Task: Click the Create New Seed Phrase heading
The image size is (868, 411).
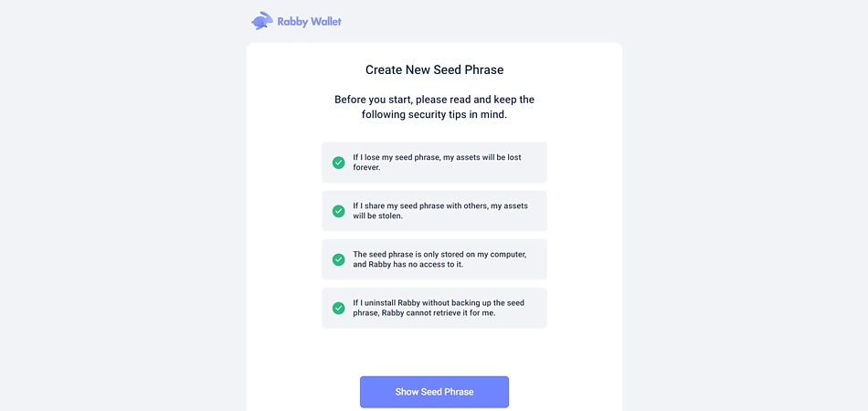Action: pos(434,69)
